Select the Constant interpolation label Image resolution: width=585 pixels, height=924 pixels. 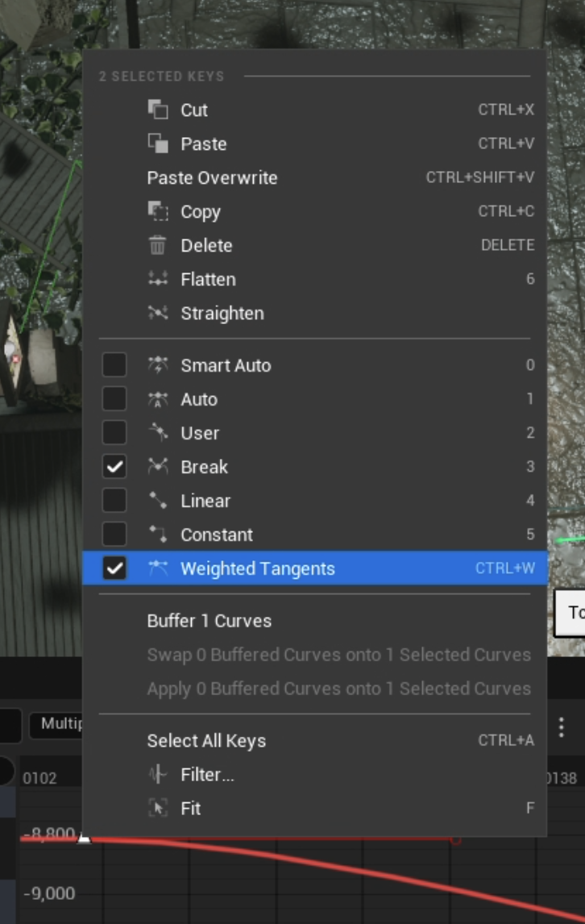click(x=217, y=535)
